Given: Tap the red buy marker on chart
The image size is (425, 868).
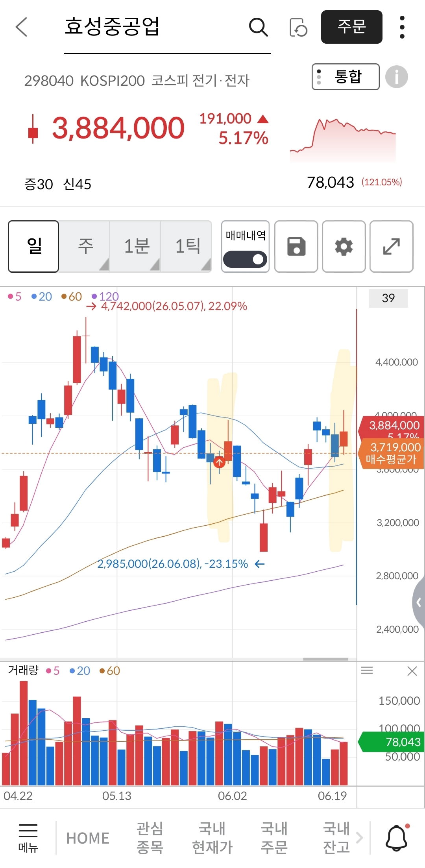Looking at the screenshot, I should [219, 462].
